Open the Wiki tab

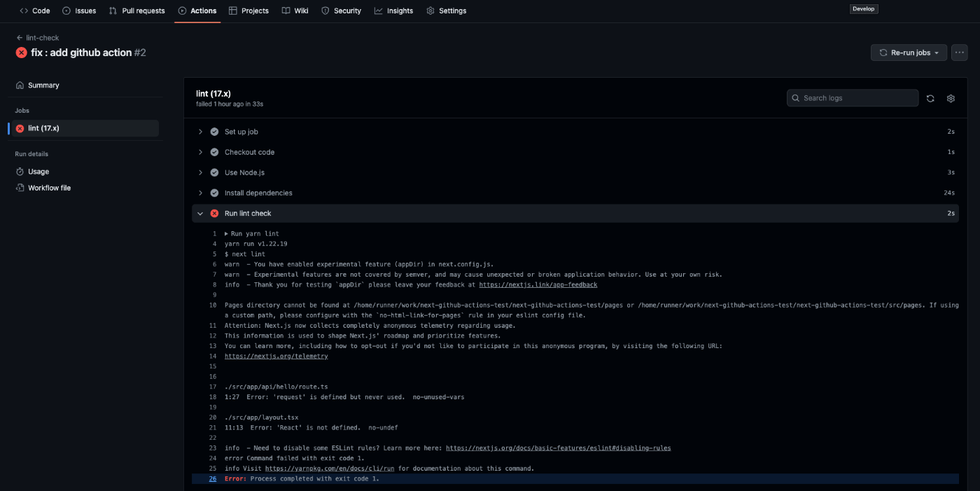[295, 11]
